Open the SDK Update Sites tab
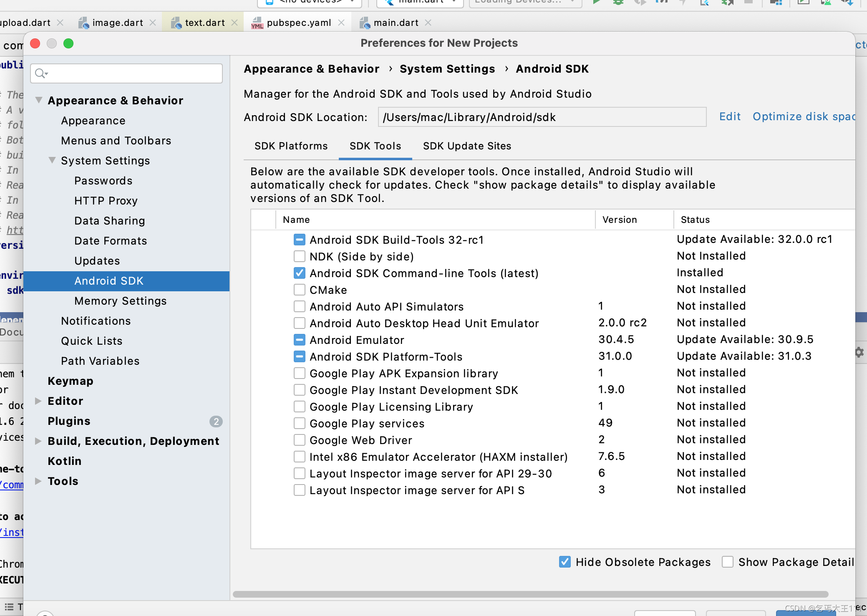The height and width of the screenshot is (616, 867). (467, 146)
